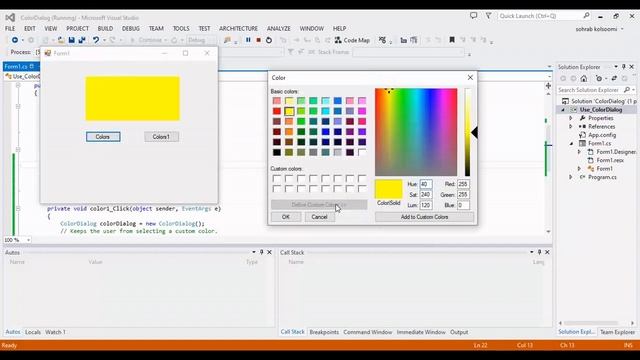Image resolution: width=640 pixels, height=360 pixels.
Task: Expand the References node
Action: pyautogui.click(x=571, y=127)
